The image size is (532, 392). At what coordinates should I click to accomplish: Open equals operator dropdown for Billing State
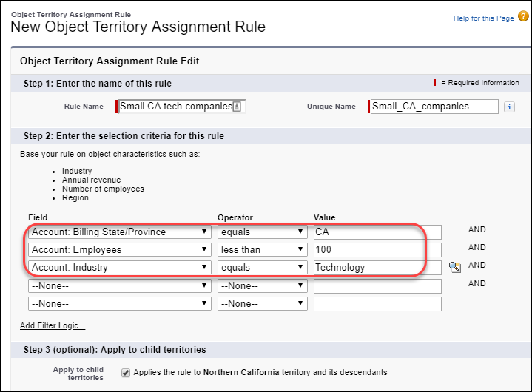pyautogui.click(x=262, y=232)
